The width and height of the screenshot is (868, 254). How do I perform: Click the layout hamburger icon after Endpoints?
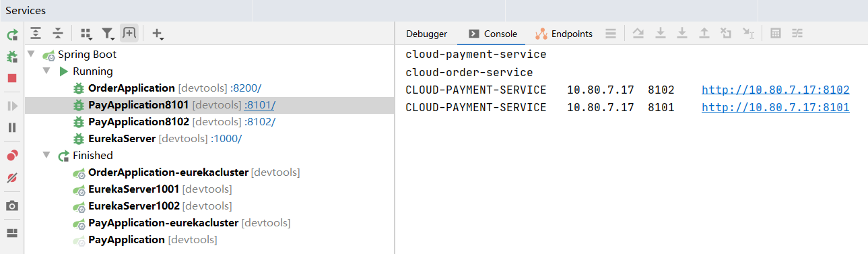tap(611, 33)
